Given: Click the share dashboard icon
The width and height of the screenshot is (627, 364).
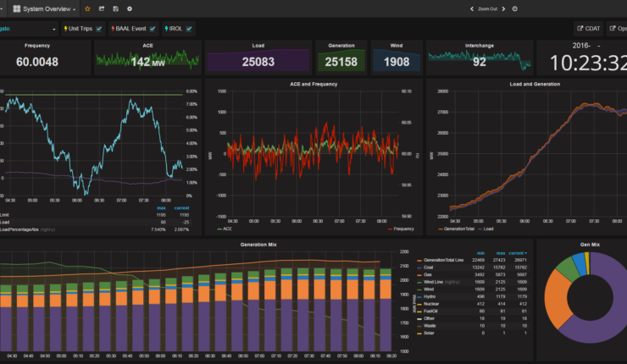Looking at the screenshot, I should click(x=102, y=8).
